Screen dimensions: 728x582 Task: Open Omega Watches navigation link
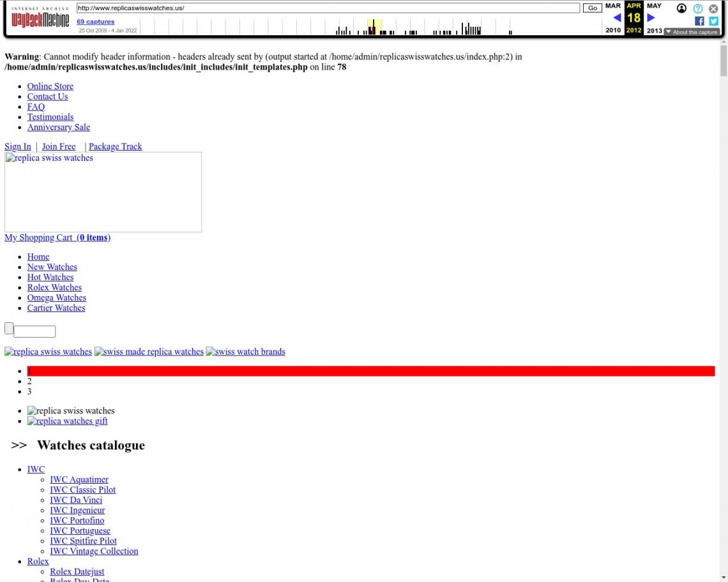57,298
